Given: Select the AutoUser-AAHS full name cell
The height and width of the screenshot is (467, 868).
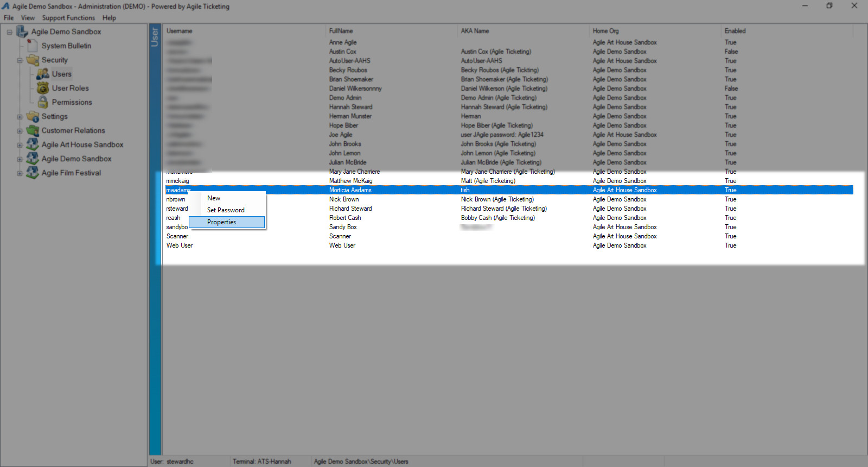Looking at the screenshot, I should (x=349, y=61).
